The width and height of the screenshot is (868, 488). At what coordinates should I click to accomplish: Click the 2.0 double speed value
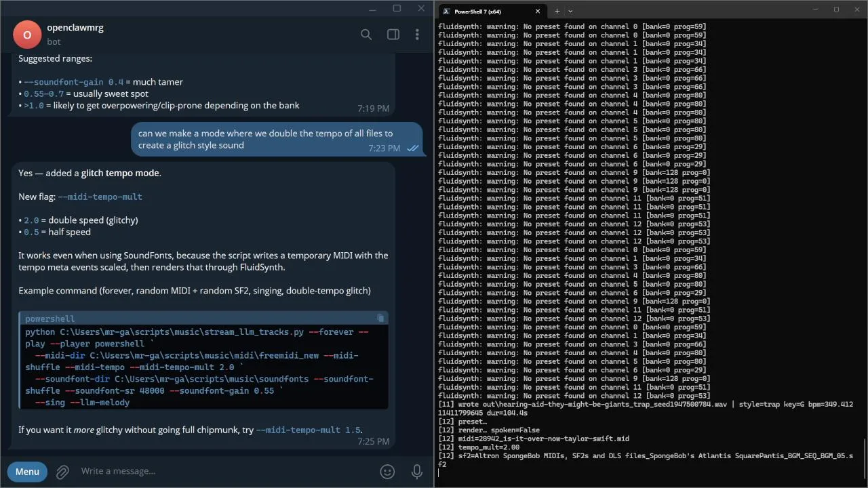[x=31, y=220]
